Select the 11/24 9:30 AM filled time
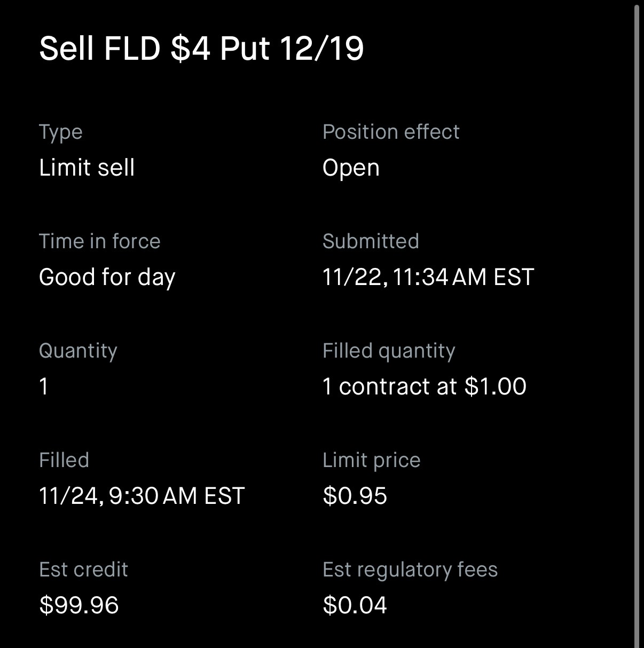This screenshot has width=644, height=648. pos(142,496)
